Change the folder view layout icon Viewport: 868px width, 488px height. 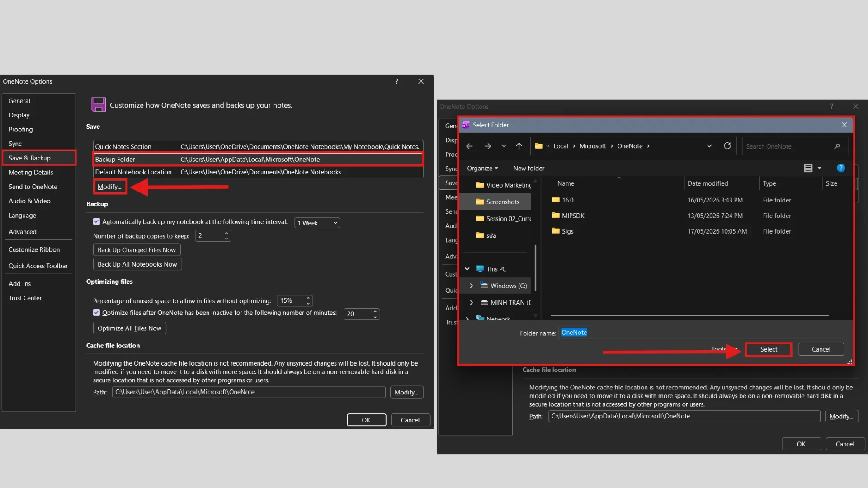pos(808,168)
